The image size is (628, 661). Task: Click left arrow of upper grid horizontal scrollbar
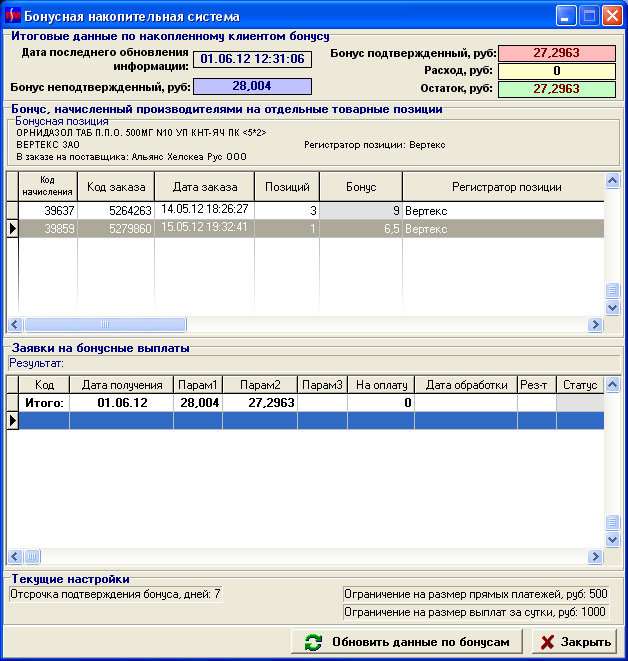click(15, 325)
